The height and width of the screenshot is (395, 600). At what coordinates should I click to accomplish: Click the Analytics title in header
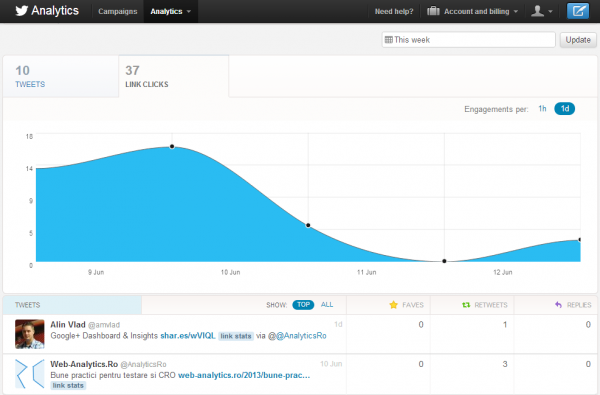(55, 11)
